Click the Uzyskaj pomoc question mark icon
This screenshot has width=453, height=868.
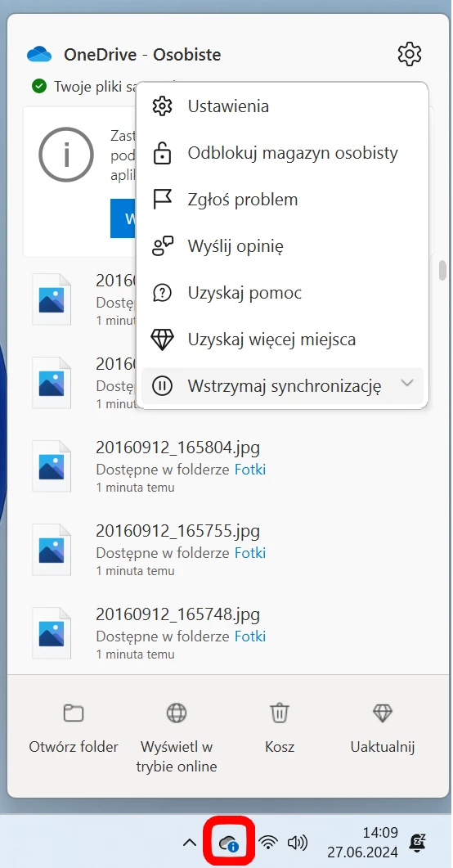pyautogui.click(x=163, y=292)
